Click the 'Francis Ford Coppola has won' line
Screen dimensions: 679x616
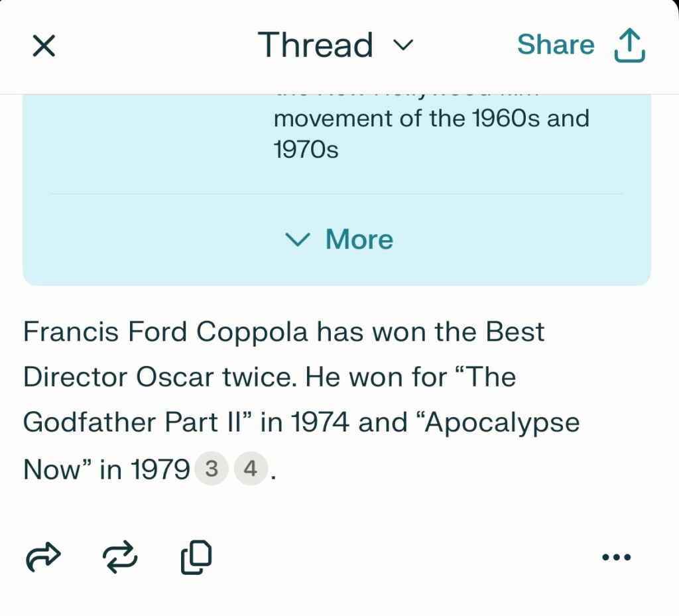(x=284, y=332)
